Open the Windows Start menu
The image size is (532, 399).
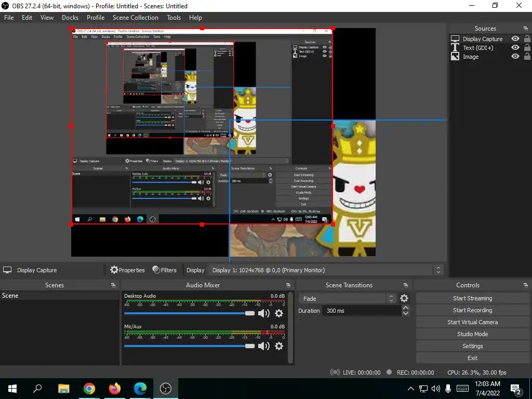[x=12, y=389]
